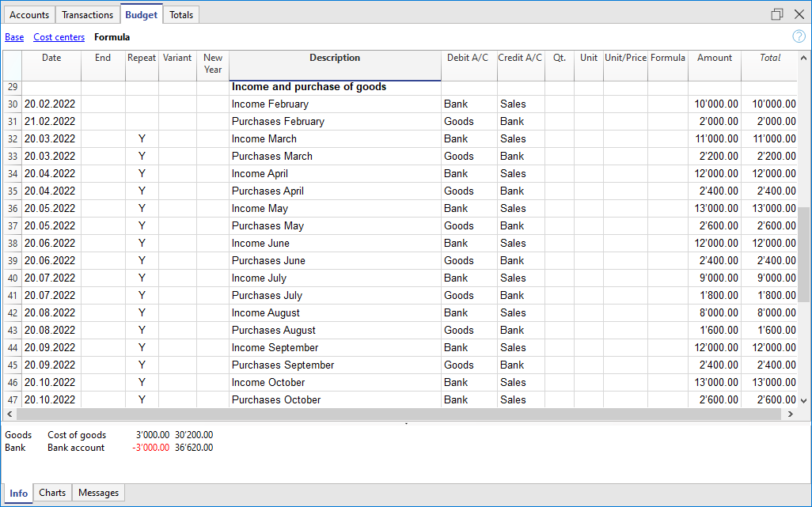
Task: Show the Messages tab
Action: 99,493
